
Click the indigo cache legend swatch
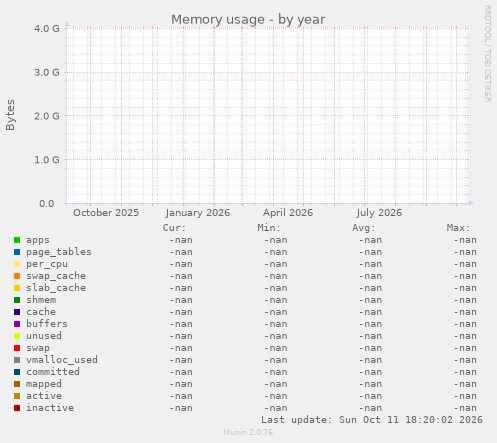17,312
